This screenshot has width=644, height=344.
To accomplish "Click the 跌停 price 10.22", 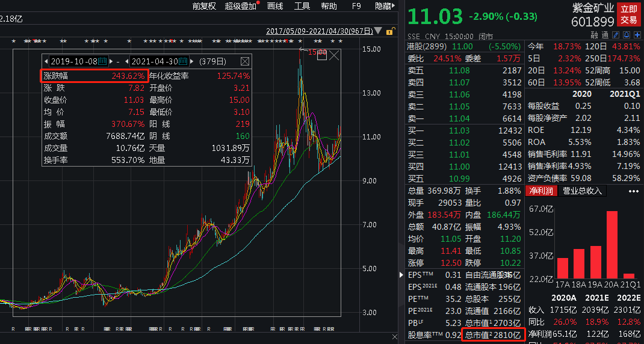I will pos(510,263).
